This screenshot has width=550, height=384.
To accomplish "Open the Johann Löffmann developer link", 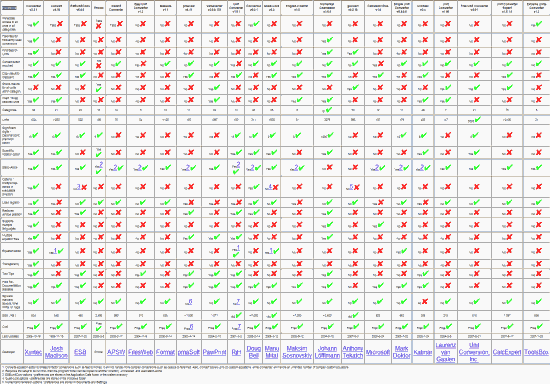I will click(328, 352).
